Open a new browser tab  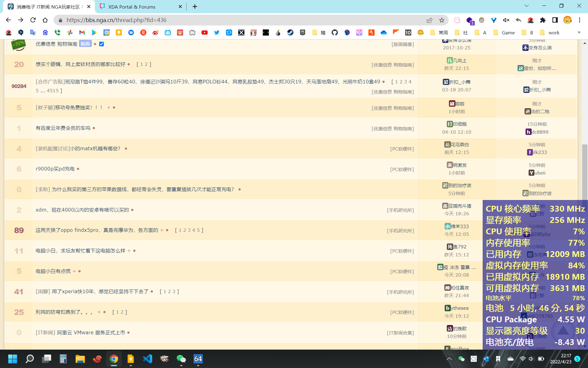[195, 6]
